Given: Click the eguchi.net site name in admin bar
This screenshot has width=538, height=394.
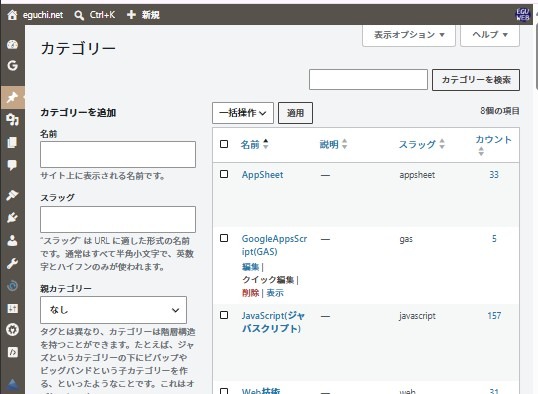Looking at the screenshot, I should pyautogui.click(x=43, y=15).
